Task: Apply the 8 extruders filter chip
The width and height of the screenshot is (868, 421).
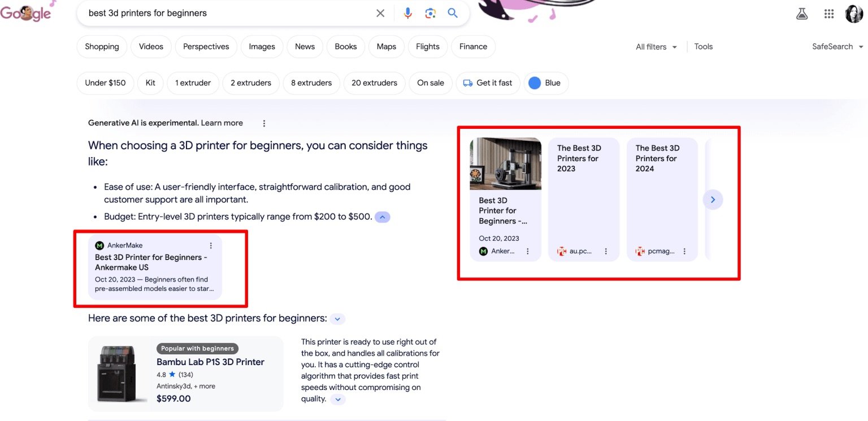Action: (x=311, y=83)
